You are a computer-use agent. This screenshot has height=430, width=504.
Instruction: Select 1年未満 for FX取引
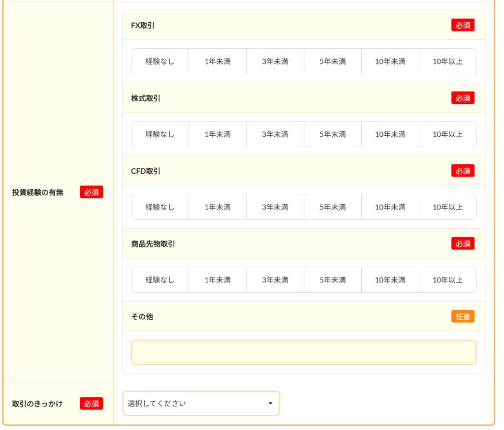(x=218, y=61)
